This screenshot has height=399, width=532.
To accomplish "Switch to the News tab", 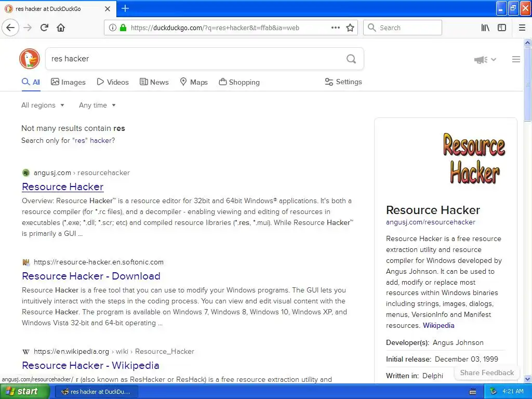I will click(154, 82).
